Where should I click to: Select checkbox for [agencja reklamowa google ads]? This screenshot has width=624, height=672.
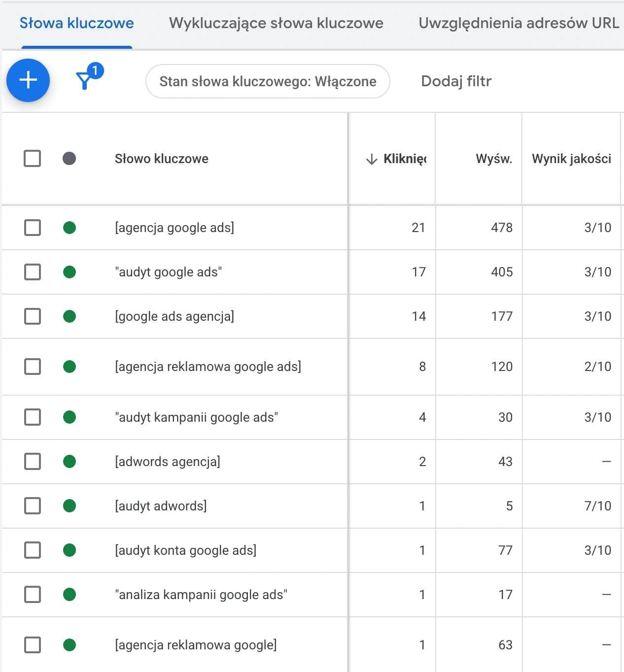coord(33,367)
